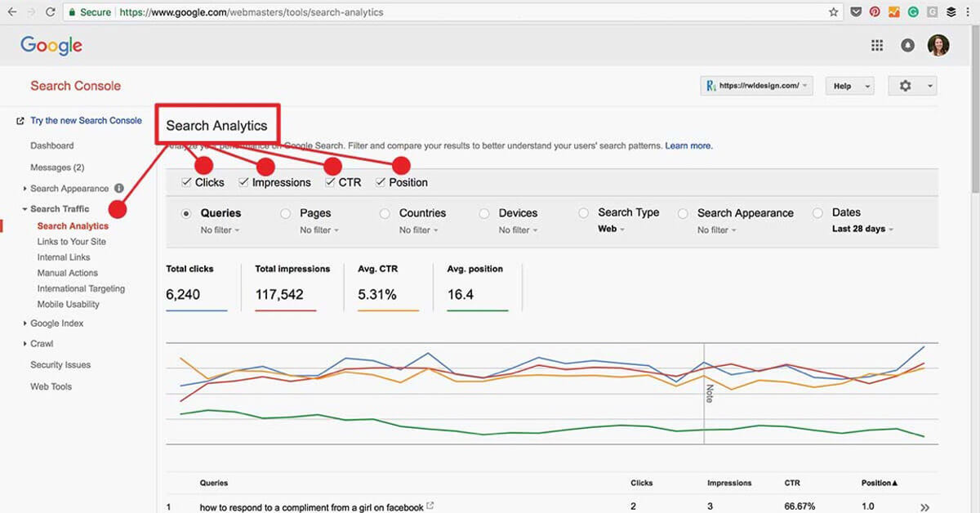Viewport: 980px width, 513px height.
Task: Select the Search Appearance radio button
Action: coord(683,213)
